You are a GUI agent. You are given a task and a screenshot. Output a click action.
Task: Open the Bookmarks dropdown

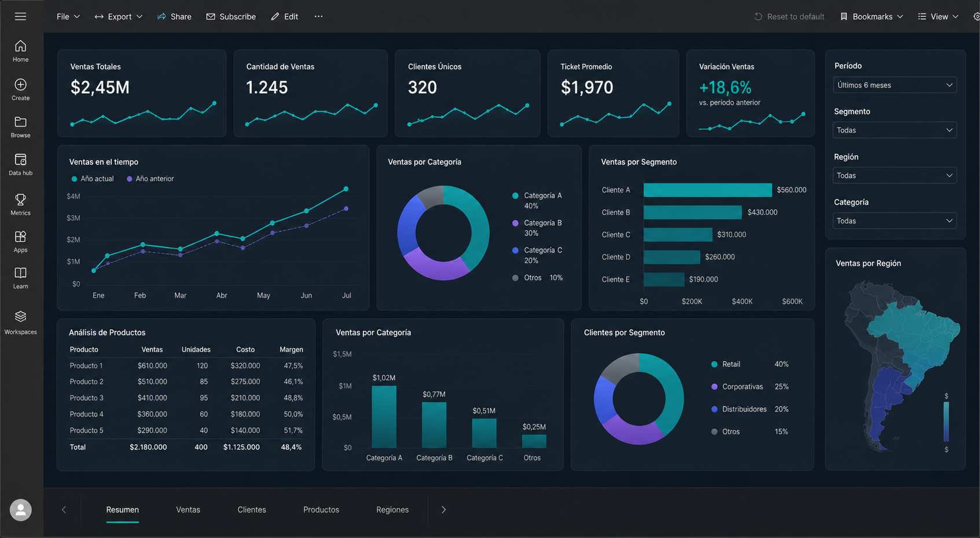tap(871, 16)
